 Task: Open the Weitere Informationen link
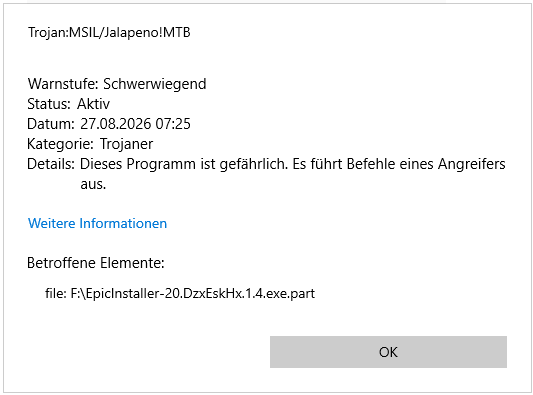pyautogui.click(x=98, y=223)
